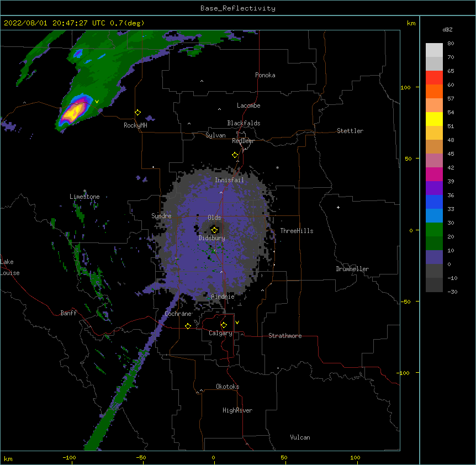
Task: Click the yellow V marker east of Calgary
Action: 237,323
